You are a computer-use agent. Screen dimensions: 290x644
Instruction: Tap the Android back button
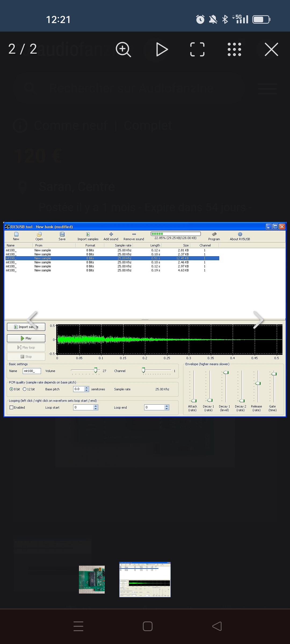(x=217, y=626)
